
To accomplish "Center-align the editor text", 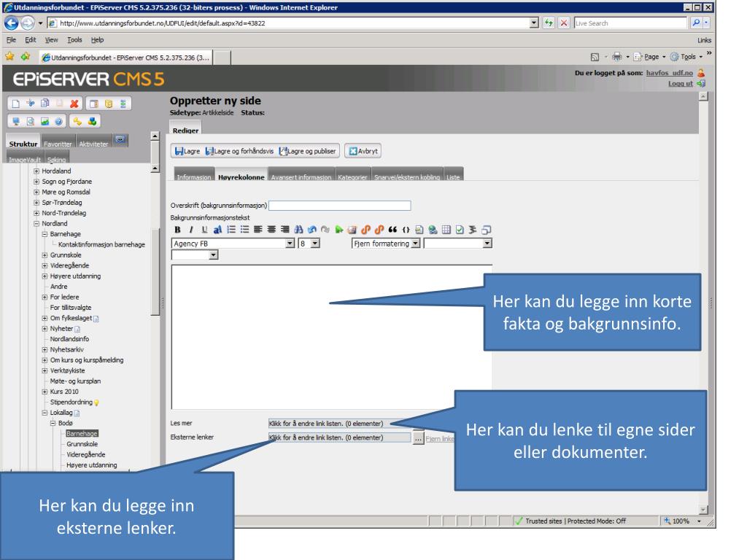I will point(271,230).
